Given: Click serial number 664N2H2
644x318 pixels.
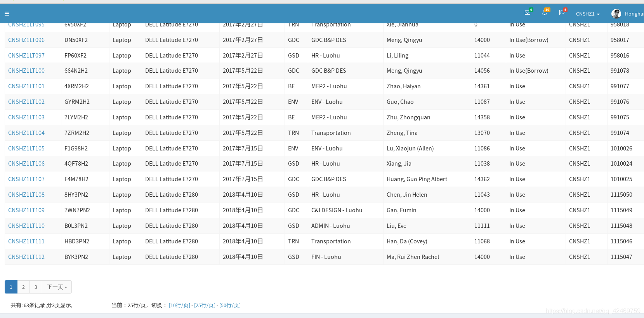Looking at the screenshot, I should 76,71.
